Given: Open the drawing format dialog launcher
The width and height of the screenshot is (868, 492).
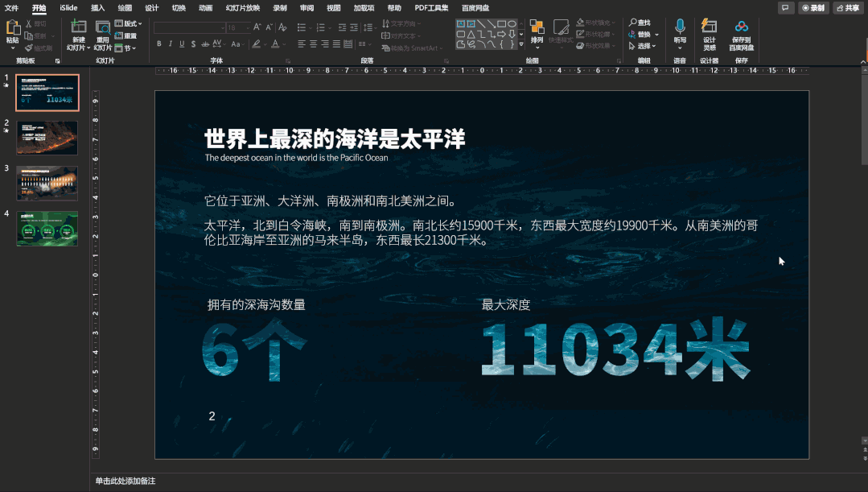Looking at the screenshot, I should tap(619, 61).
